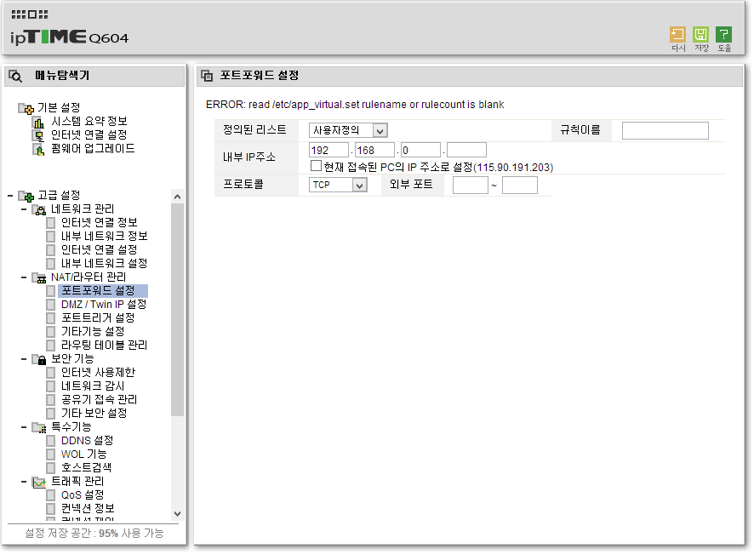Click the 트래픽 관리 chart folder icon
754x560 pixels.
coord(39,482)
